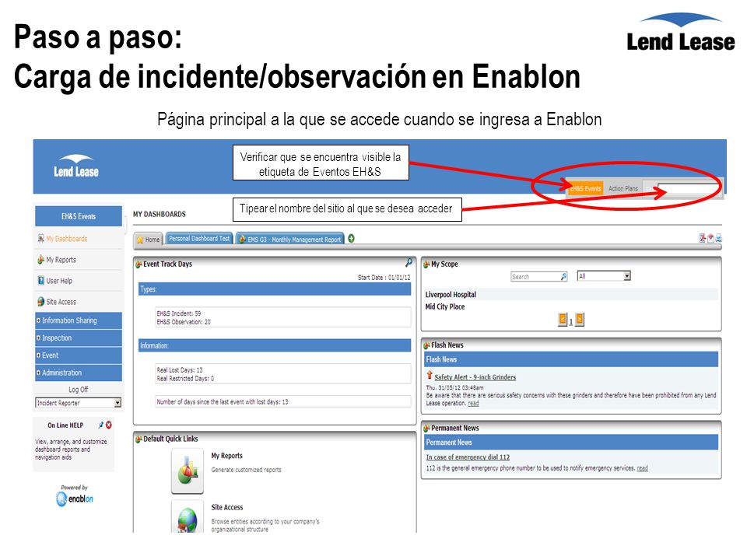Click the My Scope widget title icon
The image size is (747, 560).
click(426, 264)
